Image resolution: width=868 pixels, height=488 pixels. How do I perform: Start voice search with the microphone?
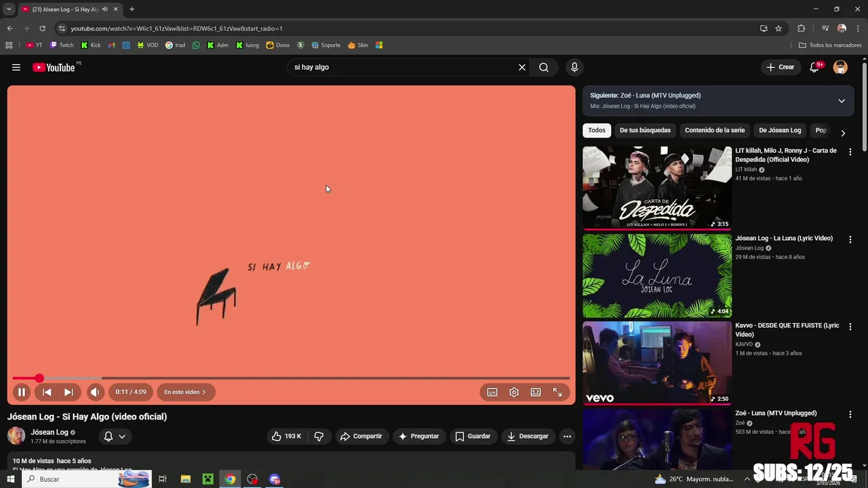pyautogui.click(x=574, y=67)
